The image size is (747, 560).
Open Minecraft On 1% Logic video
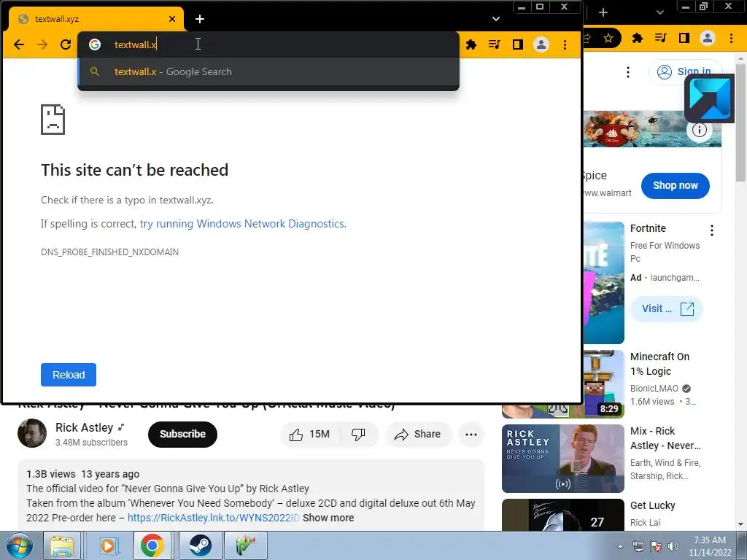tap(659, 364)
